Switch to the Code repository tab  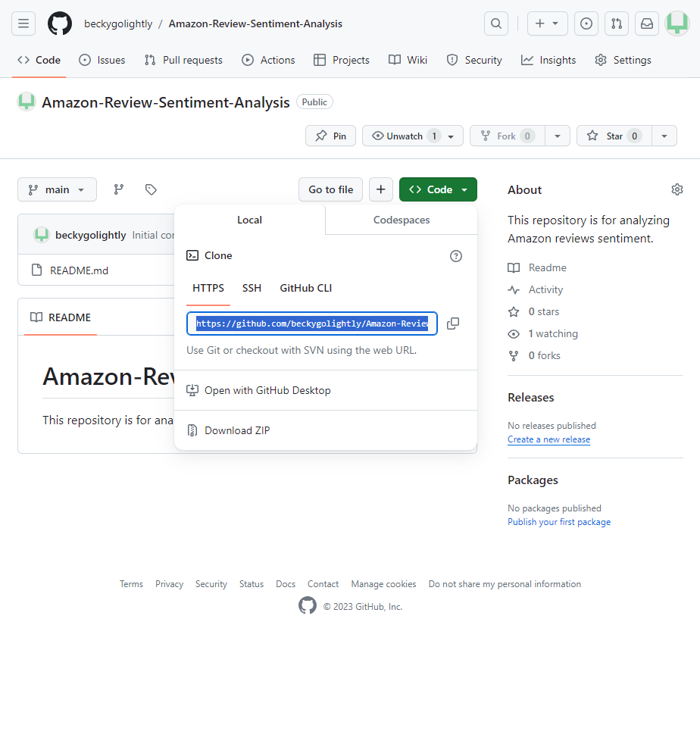[39, 60]
